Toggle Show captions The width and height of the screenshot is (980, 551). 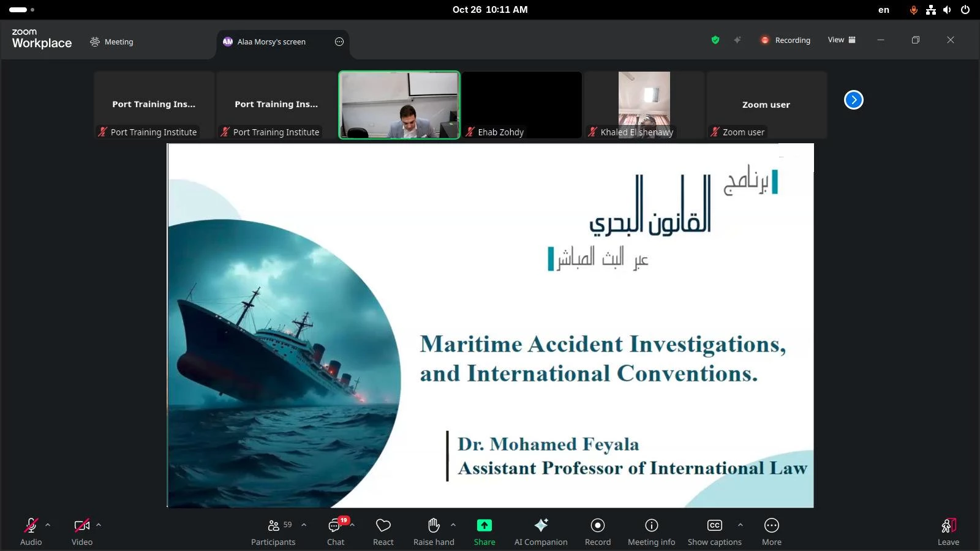(714, 531)
